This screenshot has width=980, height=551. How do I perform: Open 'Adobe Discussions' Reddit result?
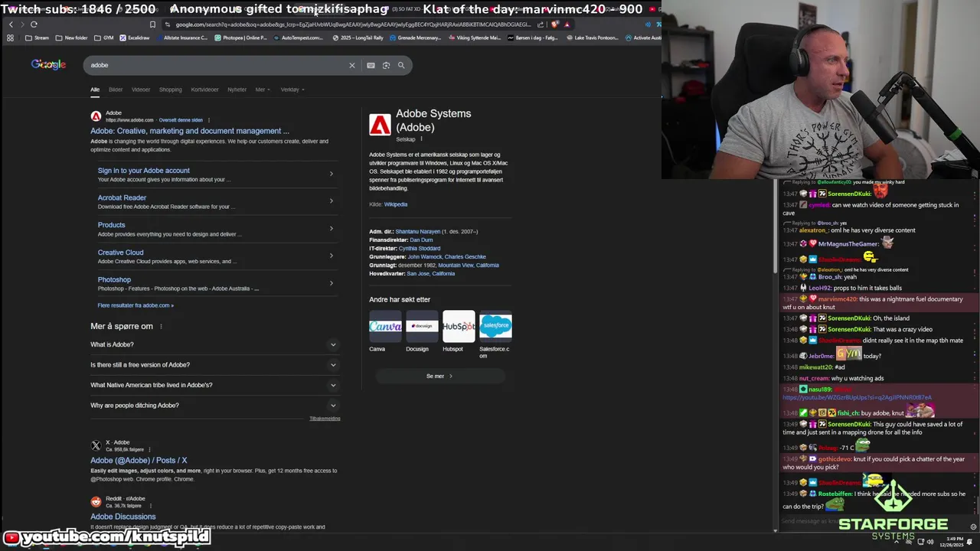(122, 517)
